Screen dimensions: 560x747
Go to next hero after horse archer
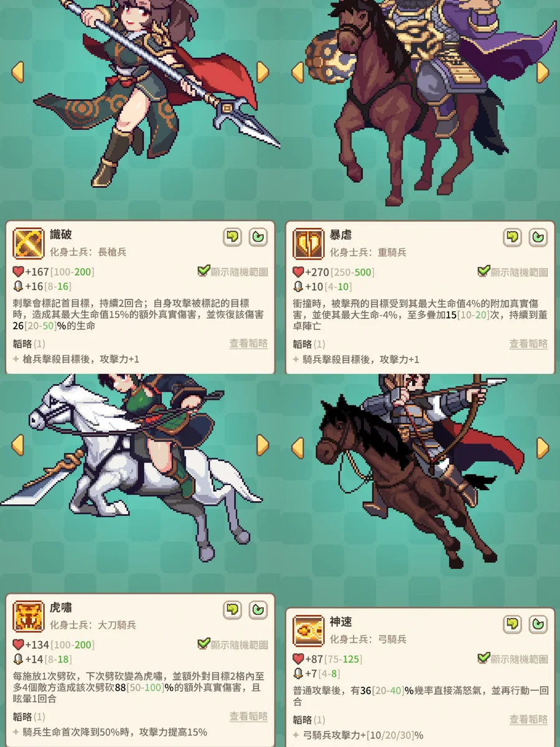tap(543, 448)
